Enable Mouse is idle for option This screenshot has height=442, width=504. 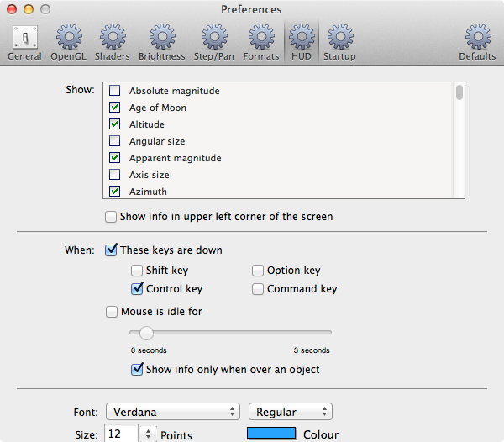click(x=112, y=312)
